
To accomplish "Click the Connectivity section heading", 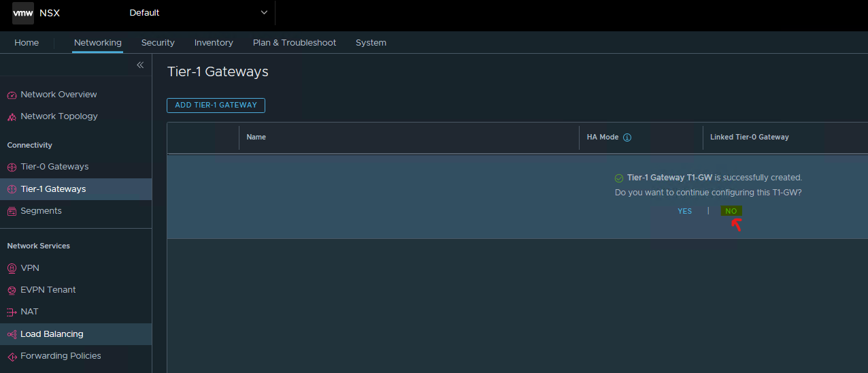I will (x=29, y=146).
